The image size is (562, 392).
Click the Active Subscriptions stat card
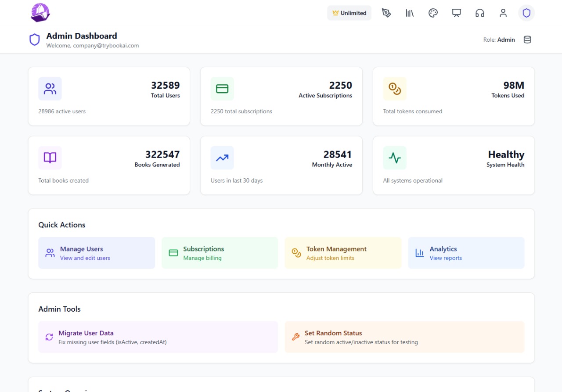pos(281,97)
